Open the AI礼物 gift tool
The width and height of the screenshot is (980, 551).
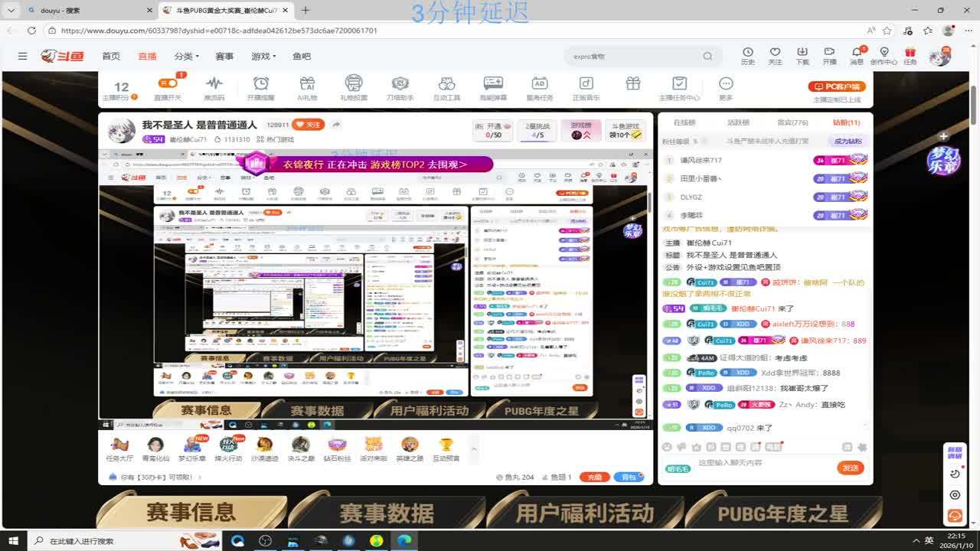click(307, 89)
